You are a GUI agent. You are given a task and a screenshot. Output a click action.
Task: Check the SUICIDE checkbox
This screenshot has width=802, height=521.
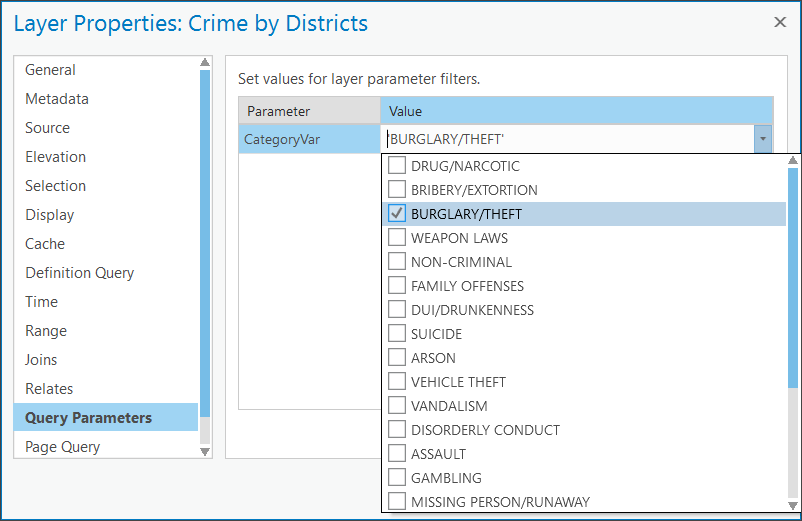coord(397,334)
